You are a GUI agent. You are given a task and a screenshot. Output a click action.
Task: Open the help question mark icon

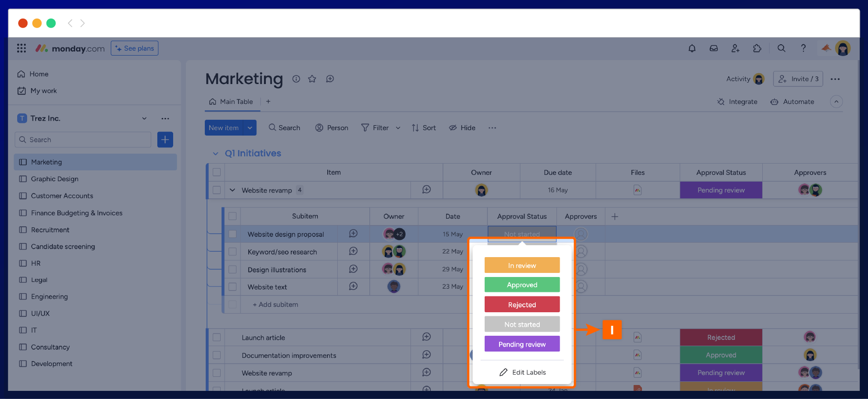point(803,48)
